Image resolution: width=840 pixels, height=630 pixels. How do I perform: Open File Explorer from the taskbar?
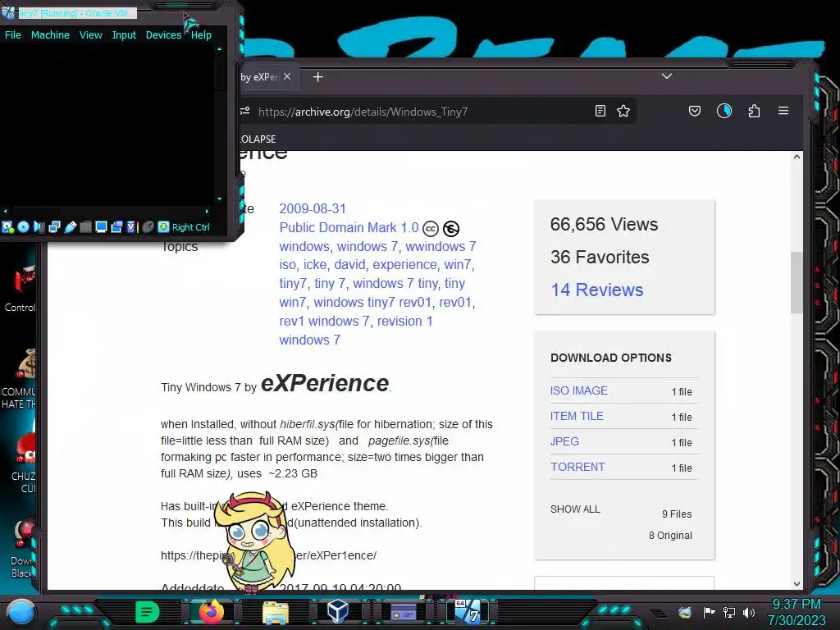[276, 612]
